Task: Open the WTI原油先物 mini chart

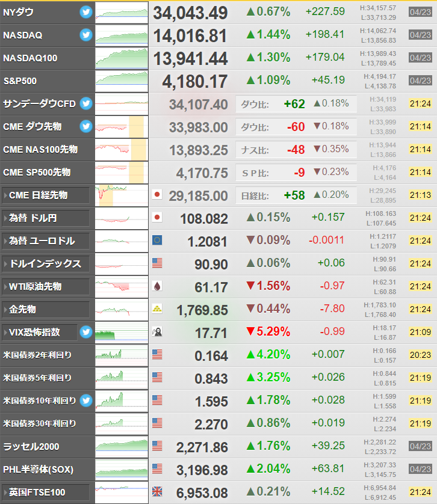Action: [x=122, y=287]
